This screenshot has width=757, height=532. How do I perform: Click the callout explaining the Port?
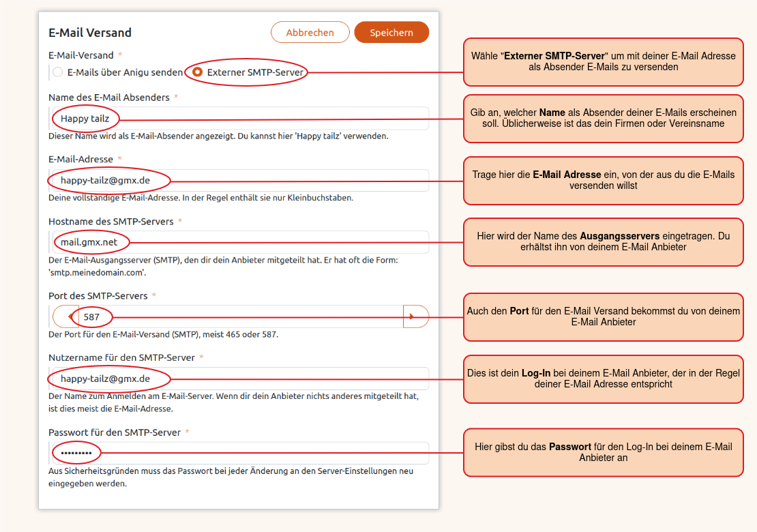[x=603, y=316]
